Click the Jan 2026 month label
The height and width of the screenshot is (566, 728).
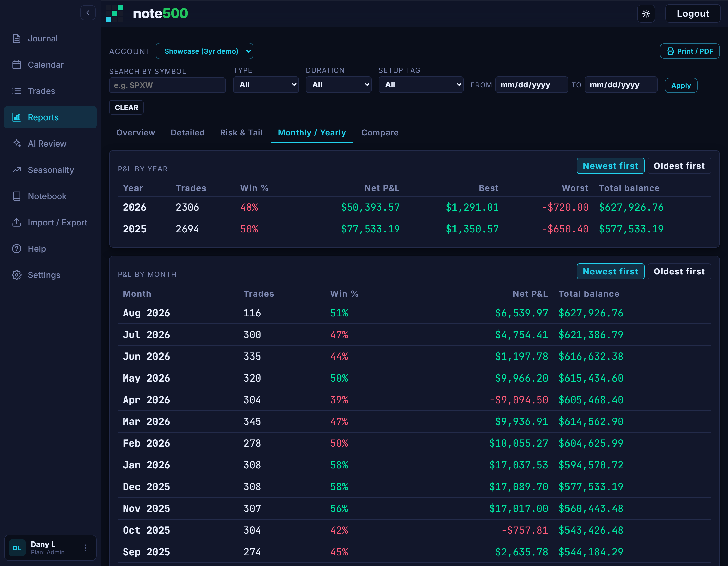coord(146,465)
